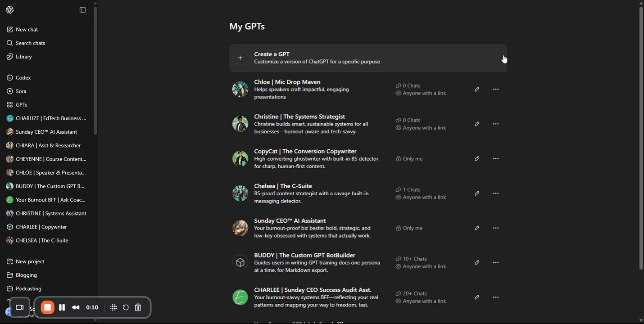Click the 1 Chats count on Chelsea row
Viewport: 644px width, 324px height.
click(408, 189)
